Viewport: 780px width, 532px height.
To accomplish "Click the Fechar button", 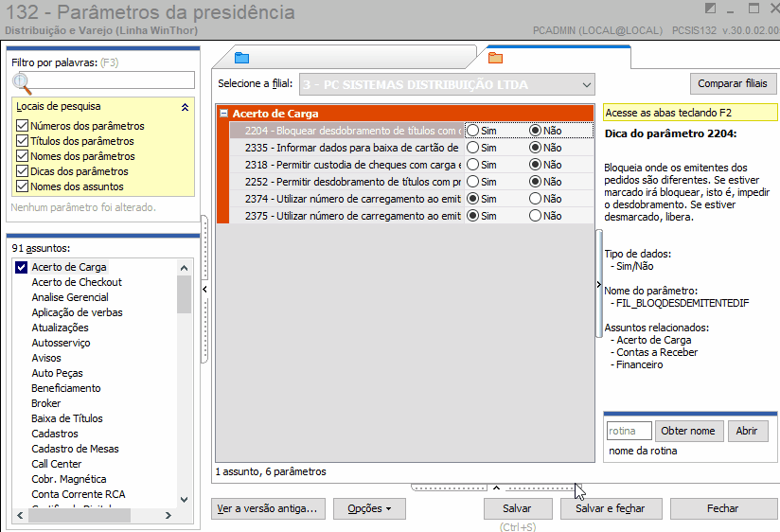I will (723, 508).
